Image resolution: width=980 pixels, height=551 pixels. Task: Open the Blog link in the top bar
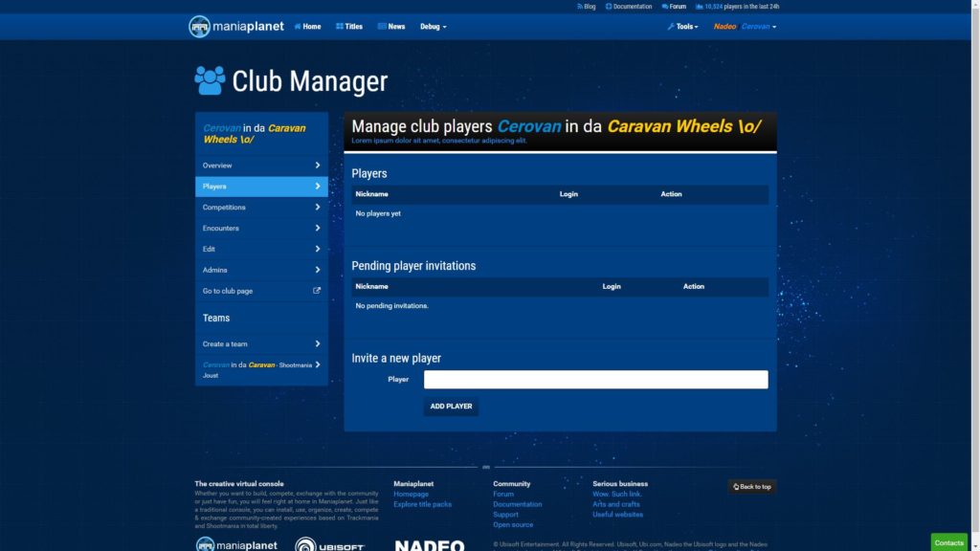[x=586, y=7]
